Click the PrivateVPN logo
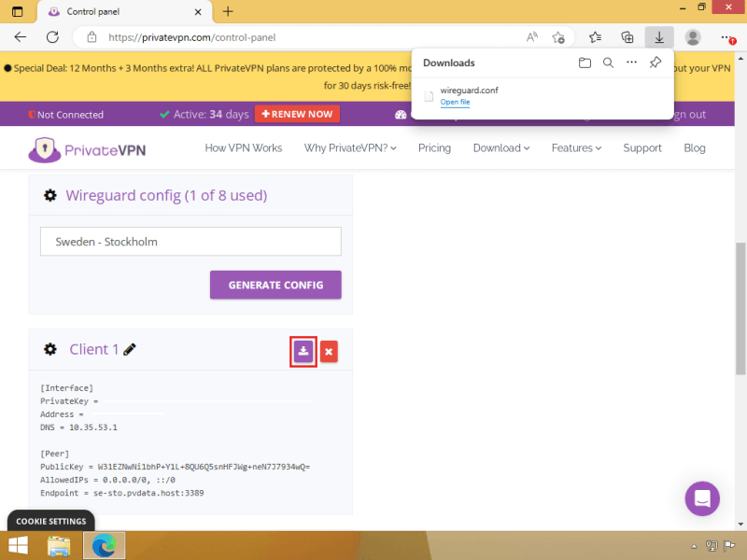The width and height of the screenshot is (747, 560). coord(87,148)
